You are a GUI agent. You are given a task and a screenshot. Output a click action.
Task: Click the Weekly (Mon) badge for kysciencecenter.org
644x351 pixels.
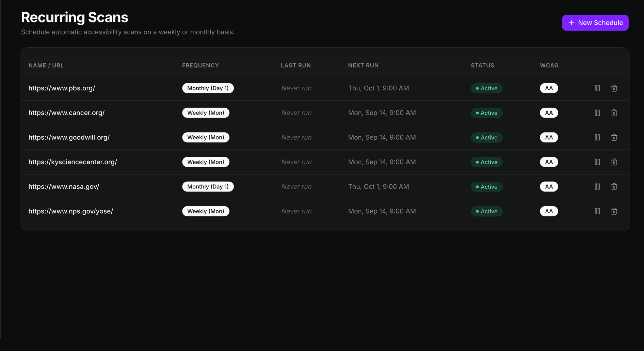[x=206, y=162]
